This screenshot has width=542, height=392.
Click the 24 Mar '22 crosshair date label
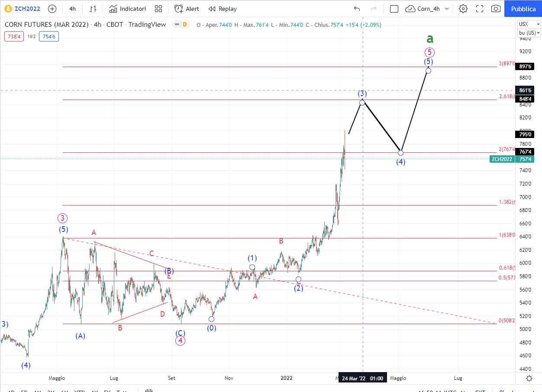coord(362,378)
